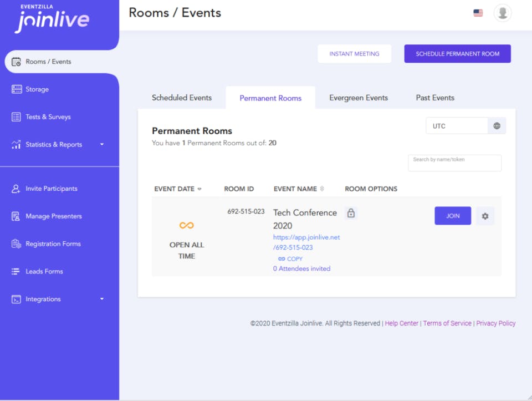Click the Manage Presenters icon
This screenshot has height=401, width=532.
click(16, 216)
